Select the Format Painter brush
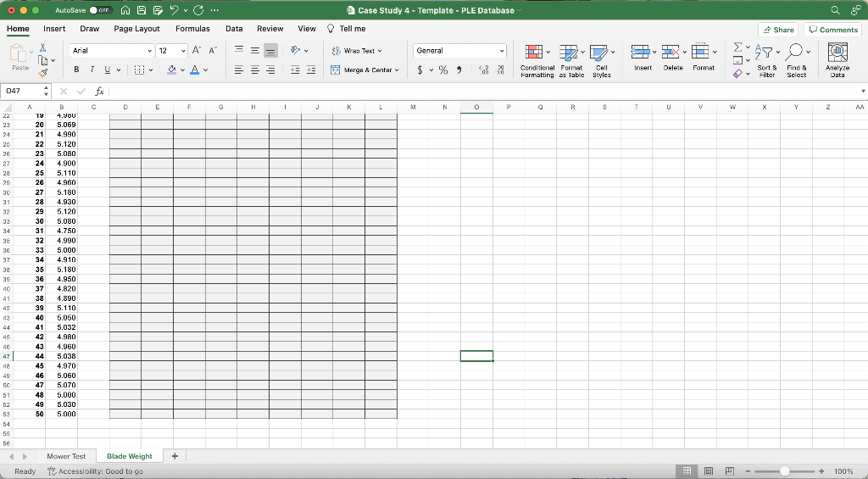 43,73
